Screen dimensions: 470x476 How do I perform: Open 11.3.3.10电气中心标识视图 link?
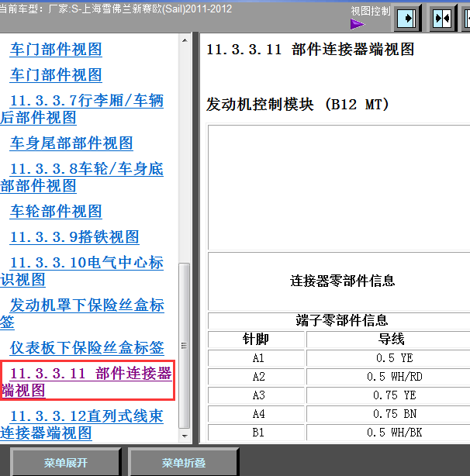pyautogui.click(x=82, y=271)
